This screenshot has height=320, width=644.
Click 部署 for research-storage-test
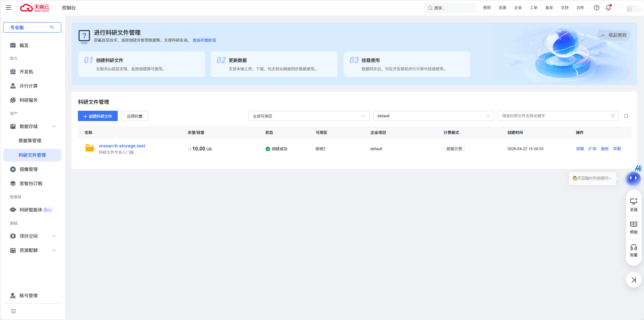click(x=580, y=149)
